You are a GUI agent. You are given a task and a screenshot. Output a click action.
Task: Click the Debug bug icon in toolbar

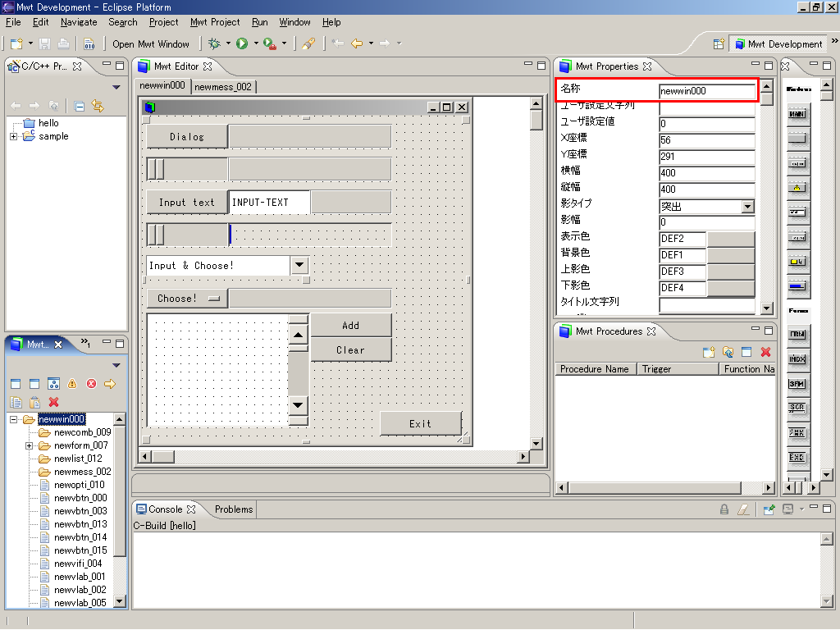214,43
